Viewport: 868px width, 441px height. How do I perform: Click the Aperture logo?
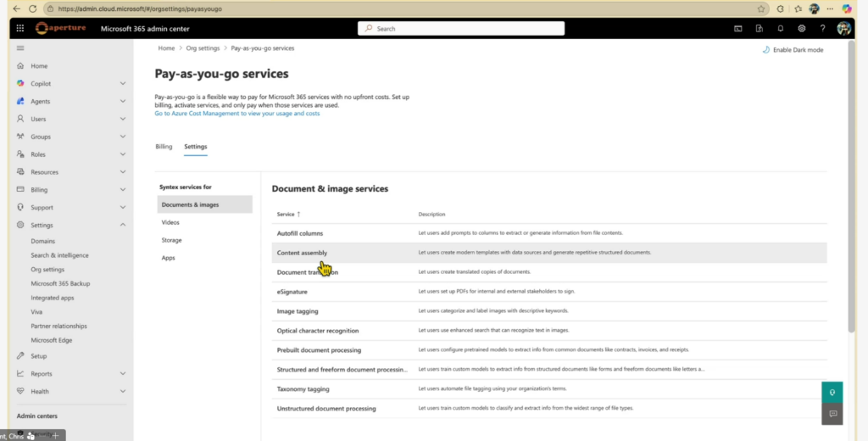pyautogui.click(x=61, y=28)
